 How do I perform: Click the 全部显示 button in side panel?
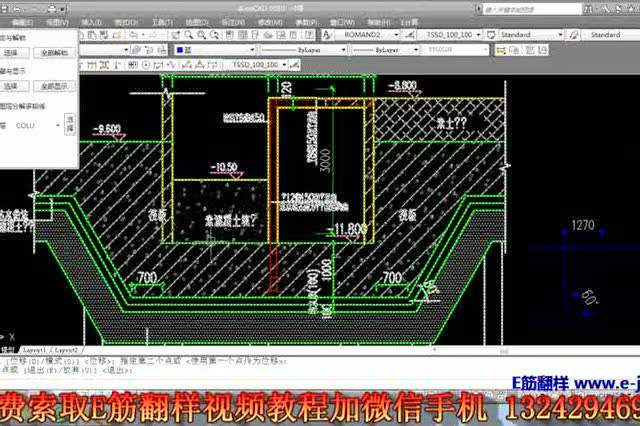point(54,87)
